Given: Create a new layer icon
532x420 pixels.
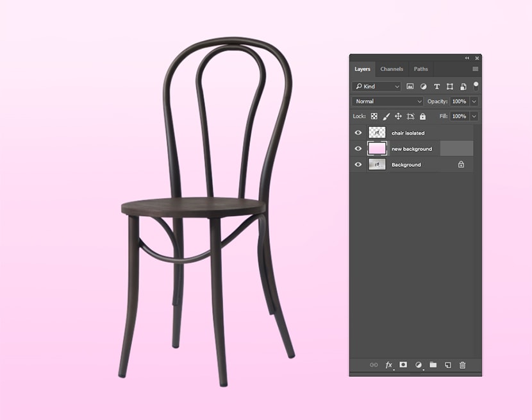Looking at the screenshot, I should 448,365.
